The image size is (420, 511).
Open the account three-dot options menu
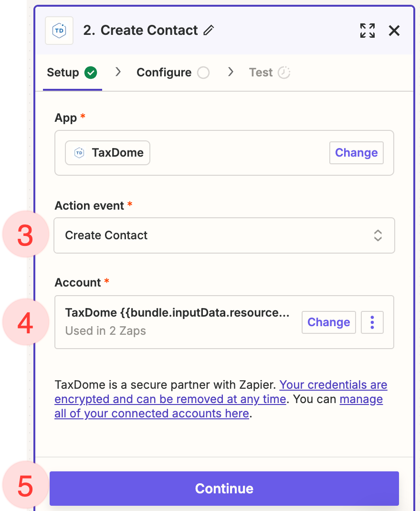pyautogui.click(x=372, y=322)
